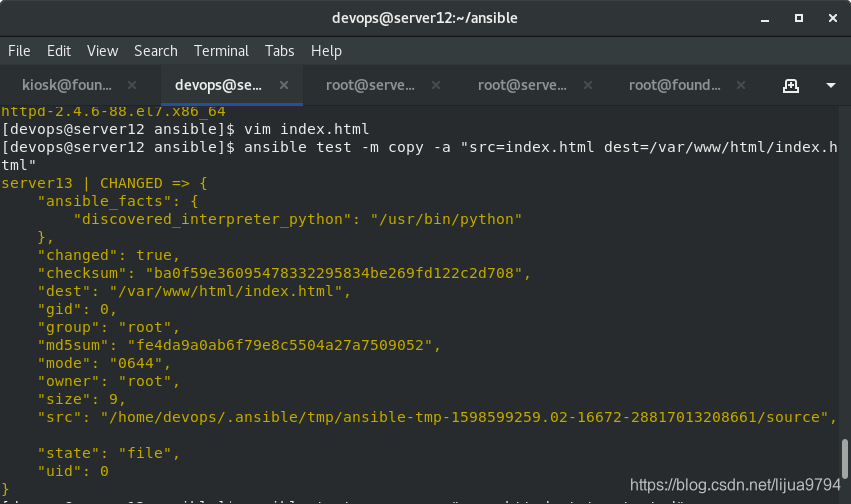Click the terminal vertical scrollbar thumb
Viewport: 851px width, 504px height.
pyautogui.click(x=844, y=459)
